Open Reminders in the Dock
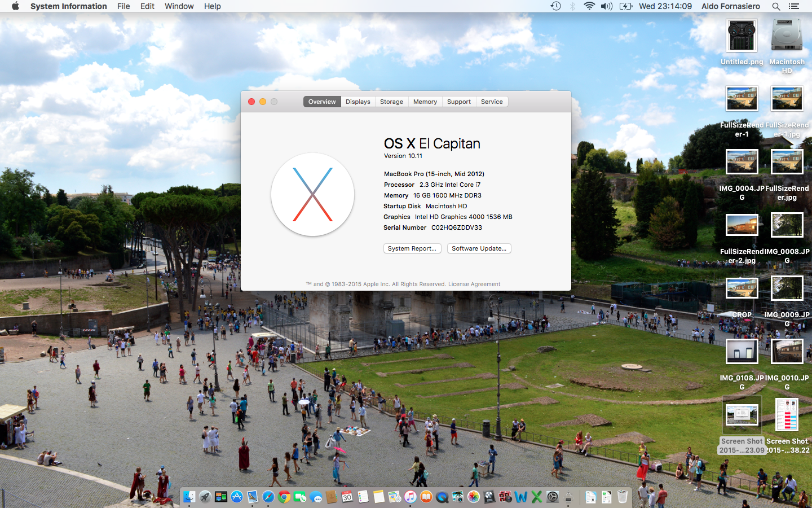812x508 pixels. click(x=363, y=497)
